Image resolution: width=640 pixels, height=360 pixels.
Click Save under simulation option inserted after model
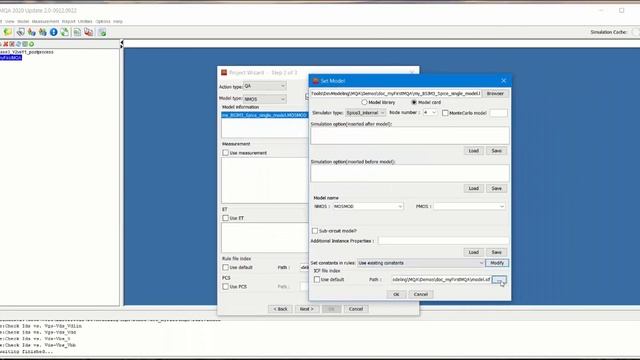click(496, 151)
